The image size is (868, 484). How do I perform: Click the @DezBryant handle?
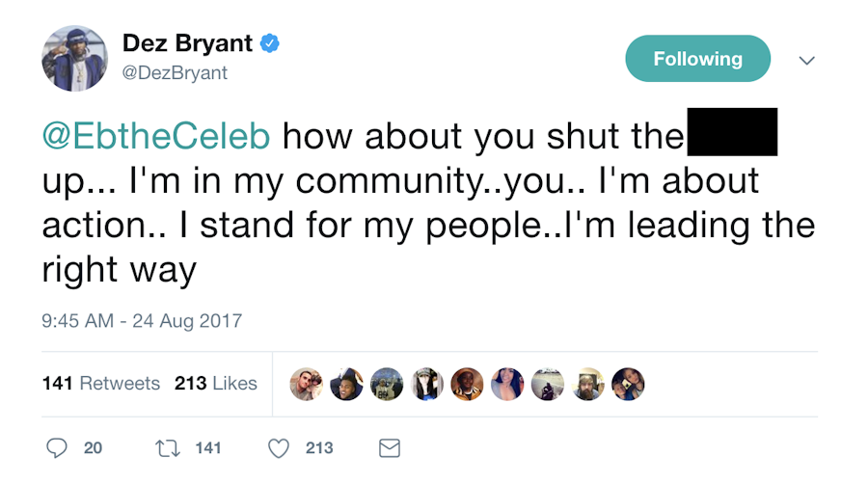[x=175, y=72]
